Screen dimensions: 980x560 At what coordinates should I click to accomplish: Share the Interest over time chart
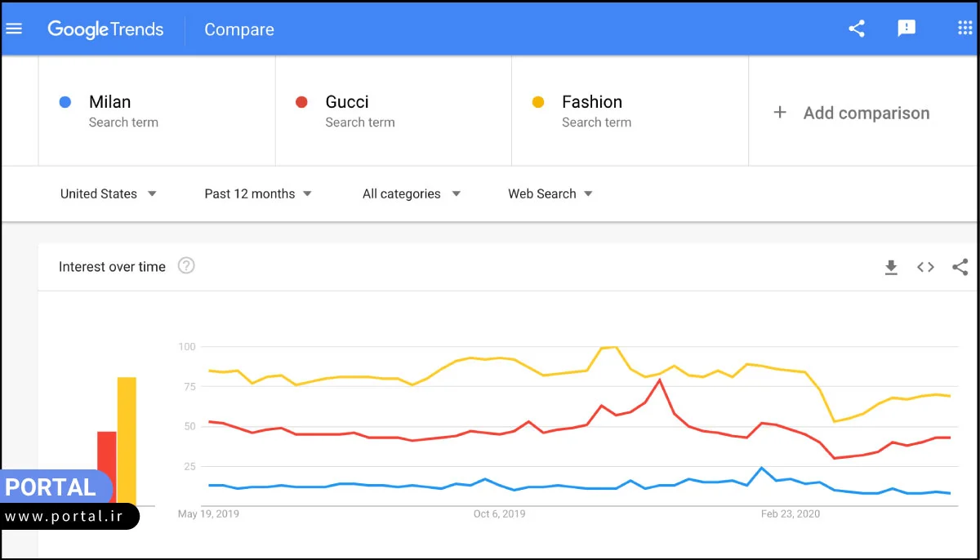click(x=960, y=267)
